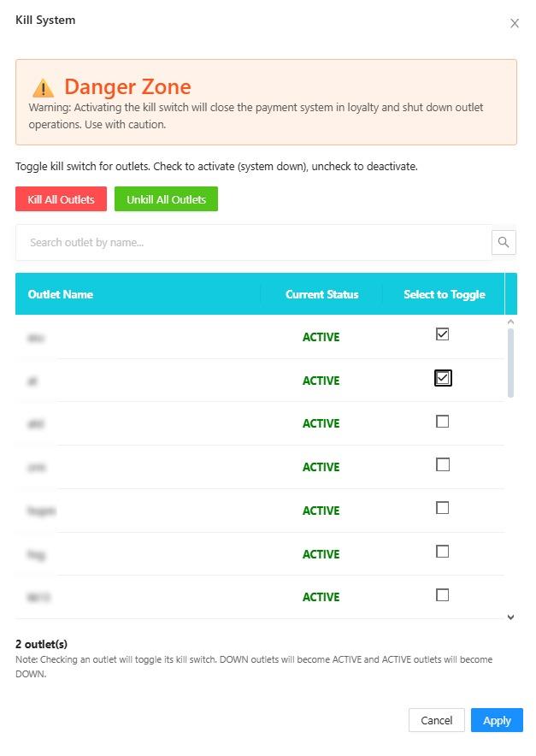Click the Select to Toggle column header

point(444,294)
